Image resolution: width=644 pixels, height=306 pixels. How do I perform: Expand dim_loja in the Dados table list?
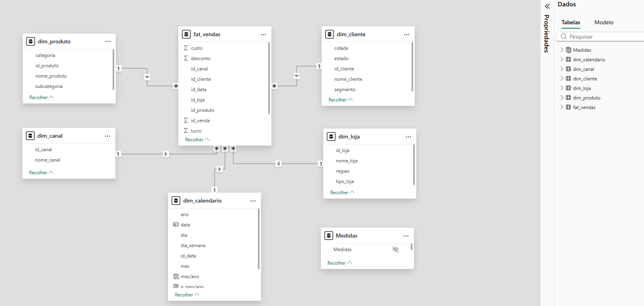562,88
